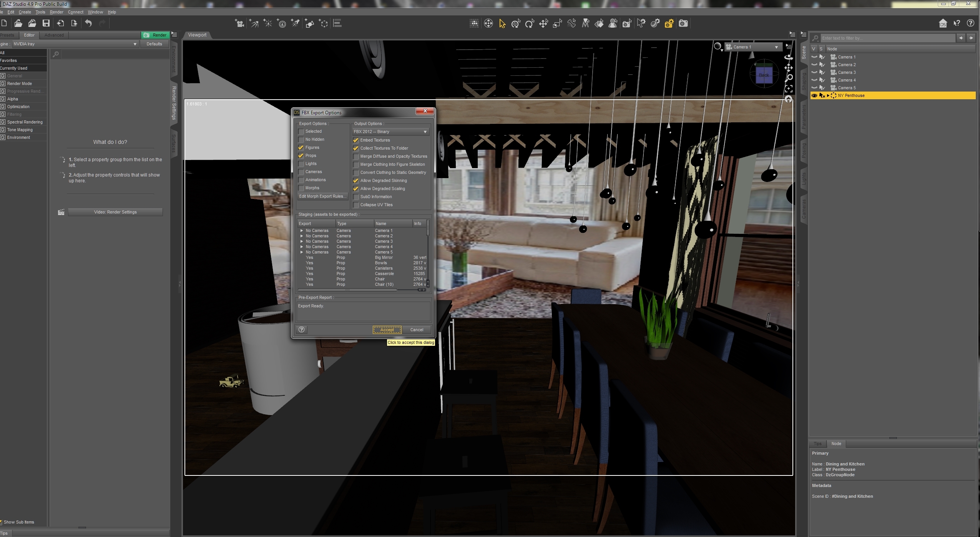
Task: Click the Create New Camera icon
Action: point(239,23)
